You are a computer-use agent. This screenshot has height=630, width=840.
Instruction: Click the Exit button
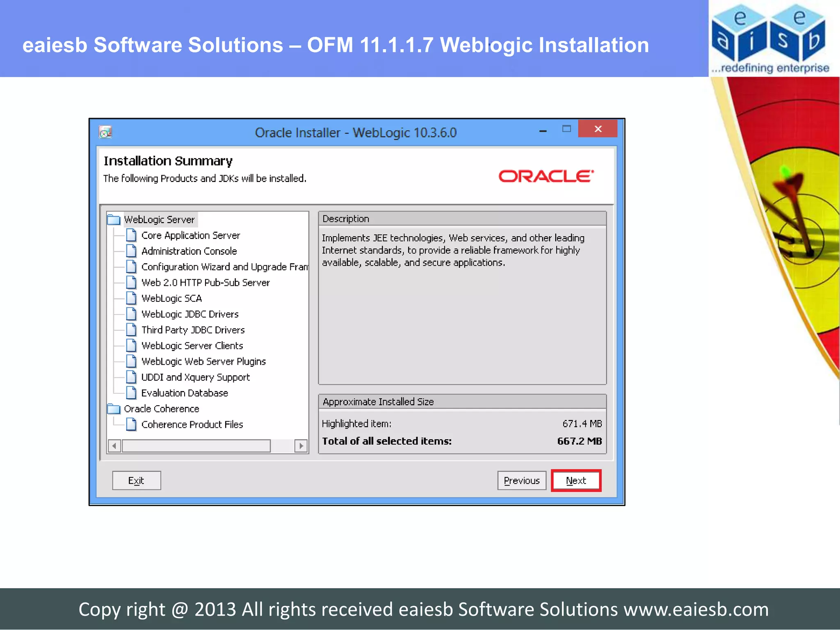coord(137,481)
